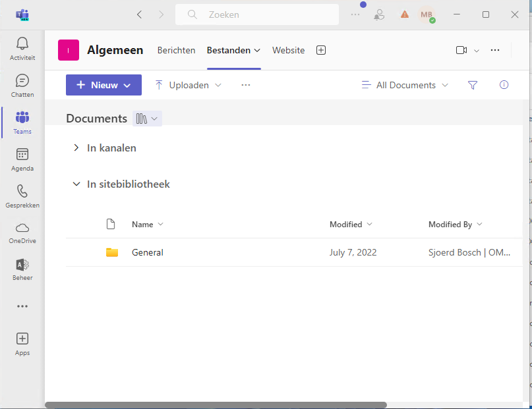
Task: Open the Nieuw dropdown button
Action: (x=103, y=85)
